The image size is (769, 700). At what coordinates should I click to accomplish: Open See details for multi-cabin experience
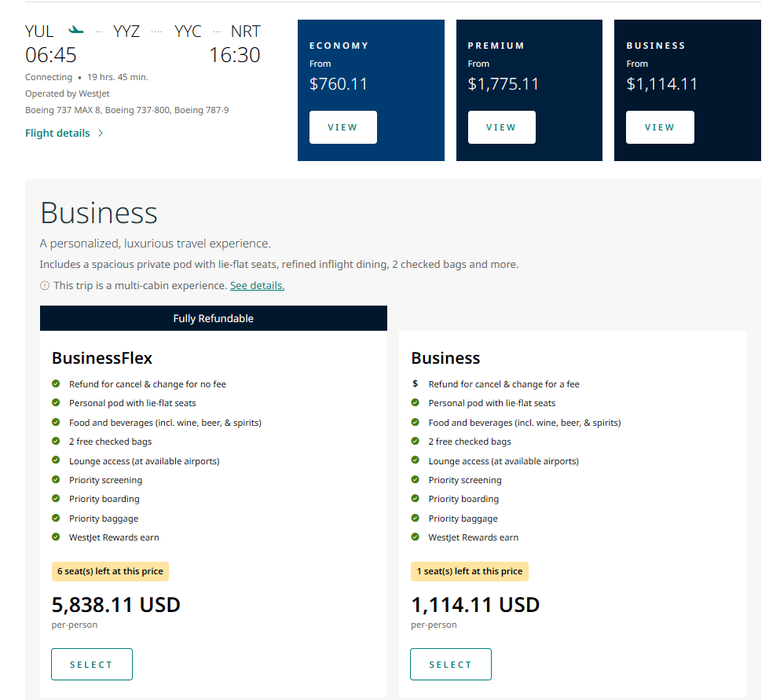pyautogui.click(x=257, y=286)
